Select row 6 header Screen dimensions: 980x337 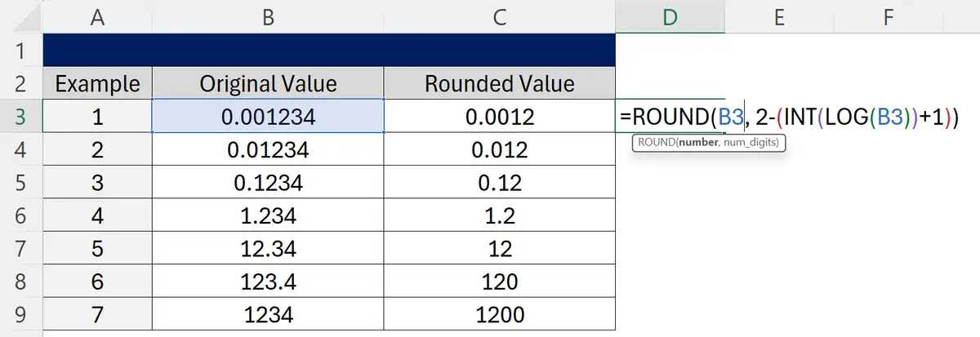(x=21, y=215)
